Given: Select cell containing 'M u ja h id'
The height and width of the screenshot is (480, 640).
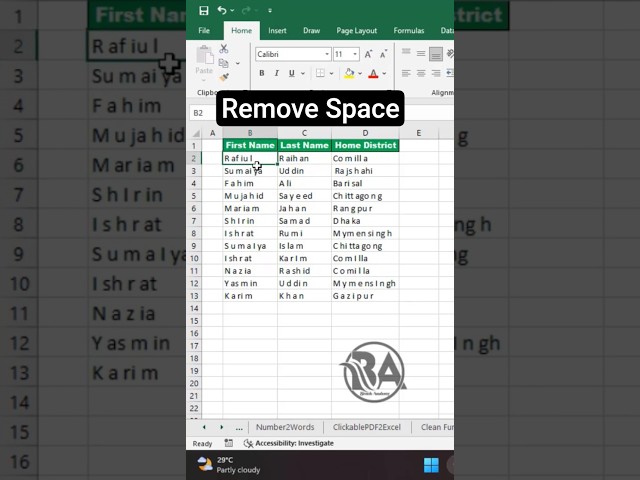Looking at the screenshot, I should pos(250,196).
